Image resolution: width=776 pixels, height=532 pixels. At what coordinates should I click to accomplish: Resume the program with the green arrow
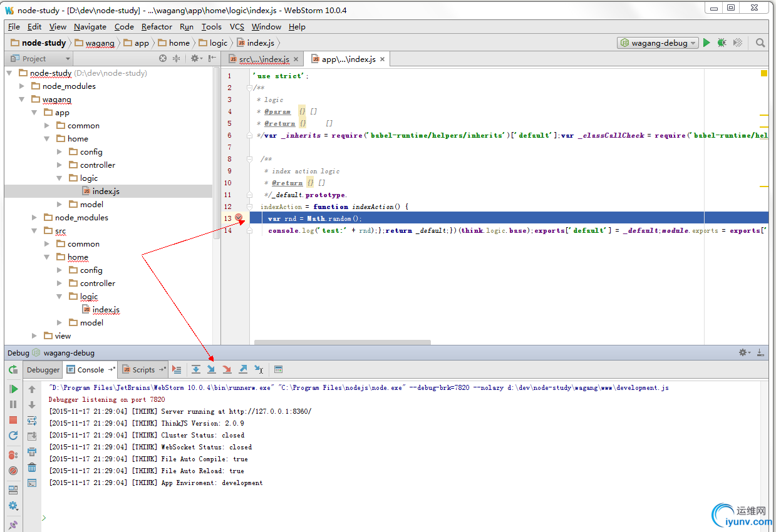point(13,389)
